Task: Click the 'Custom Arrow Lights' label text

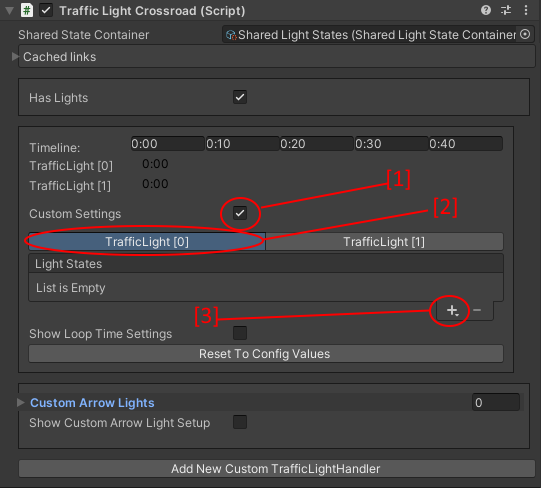Action: 92,403
